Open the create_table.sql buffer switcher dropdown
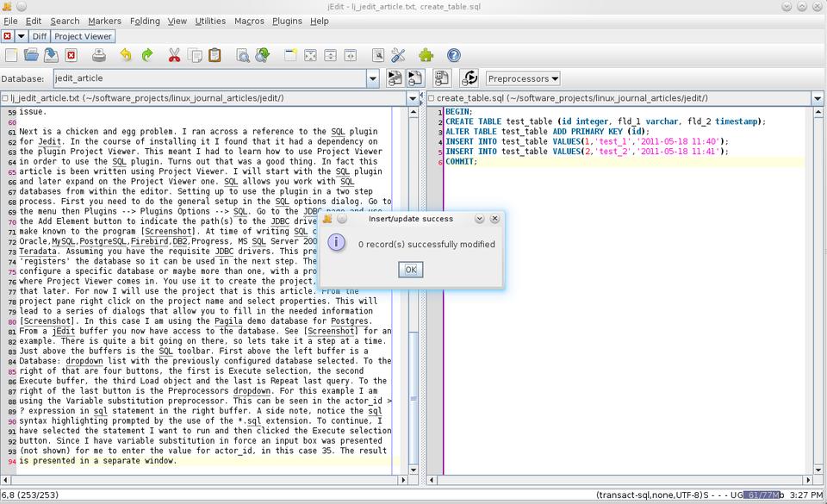 pyautogui.click(x=818, y=98)
